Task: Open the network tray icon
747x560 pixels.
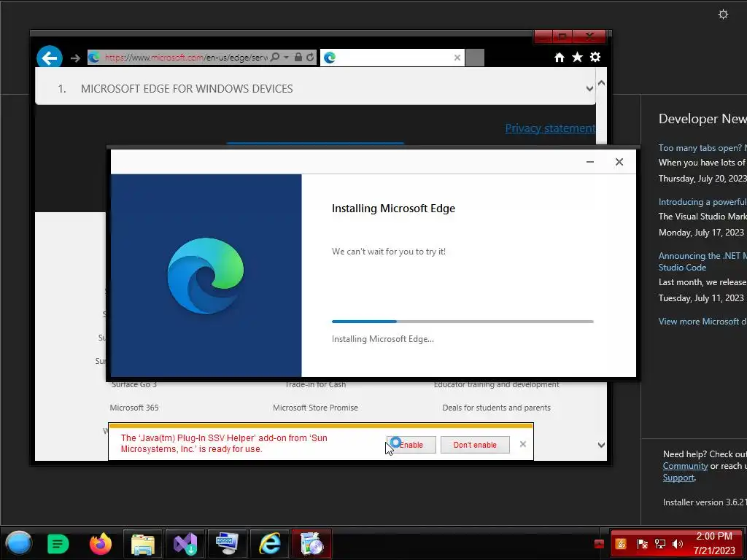Action: click(x=660, y=544)
